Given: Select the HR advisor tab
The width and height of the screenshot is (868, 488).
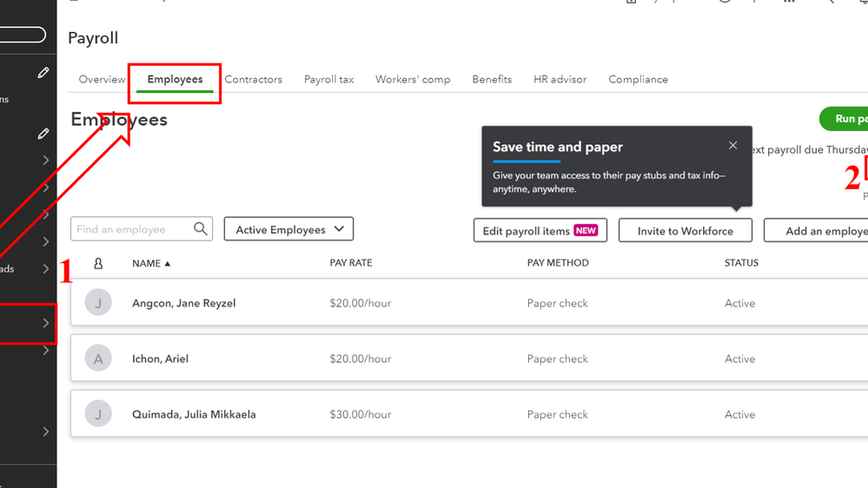Looking at the screenshot, I should tap(560, 79).
